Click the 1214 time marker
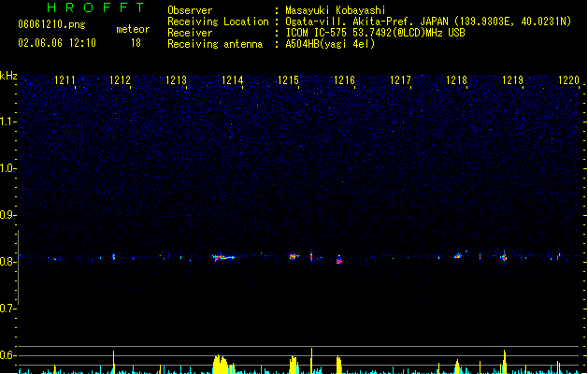The image size is (588, 374). click(233, 80)
